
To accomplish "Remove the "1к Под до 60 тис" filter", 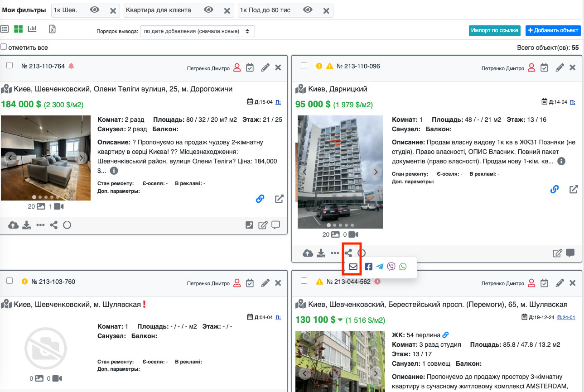I will 326,11.
